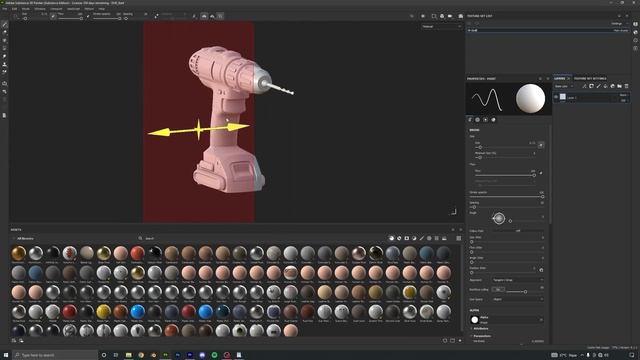
Task: Filter assets by smart masks
Action: point(407,238)
